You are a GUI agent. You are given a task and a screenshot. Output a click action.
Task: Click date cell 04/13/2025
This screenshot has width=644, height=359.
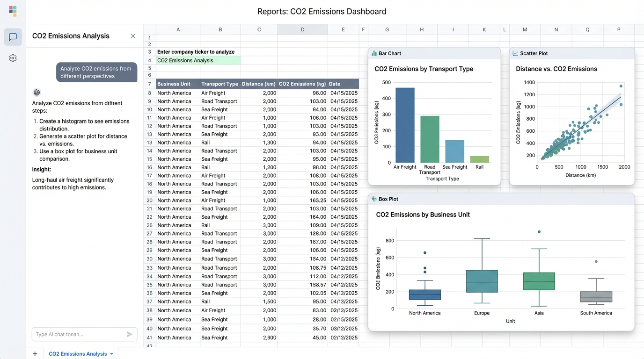pos(343,302)
